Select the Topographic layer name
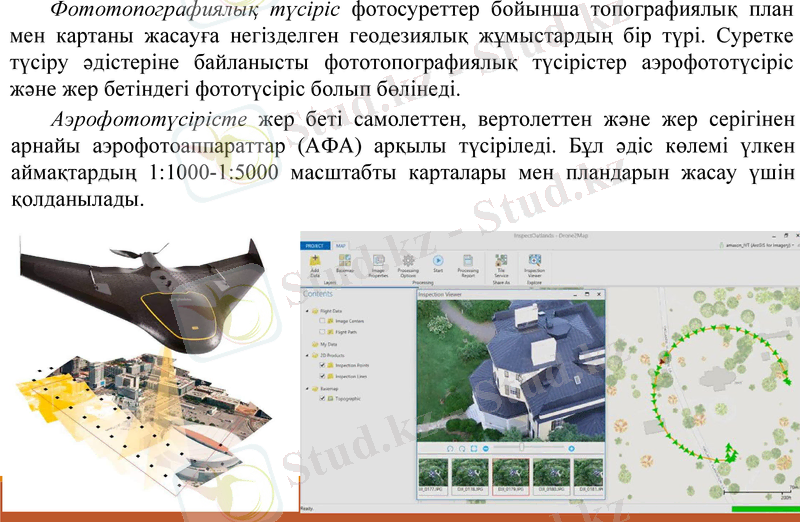 348,399
